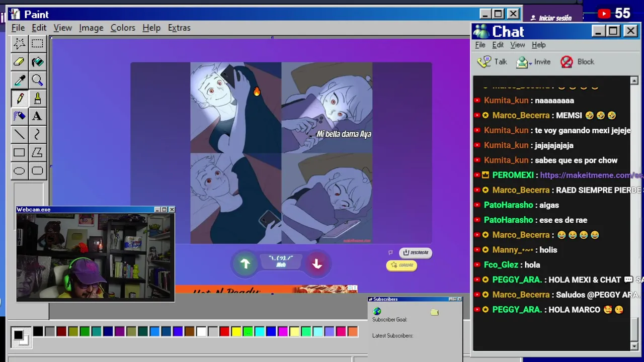The height and width of the screenshot is (362, 644).
Task: Open the View menu in Chat window
Action: point(517,45)
